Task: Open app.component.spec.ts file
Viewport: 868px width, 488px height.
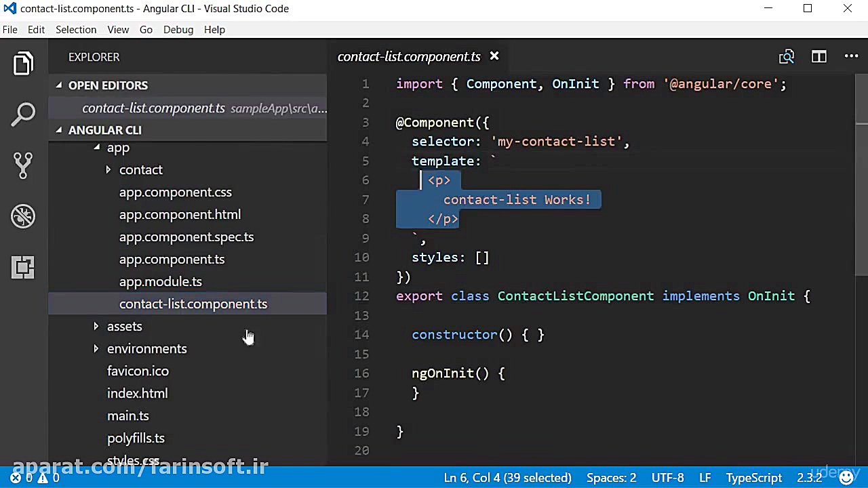Action: coord(186,237)
